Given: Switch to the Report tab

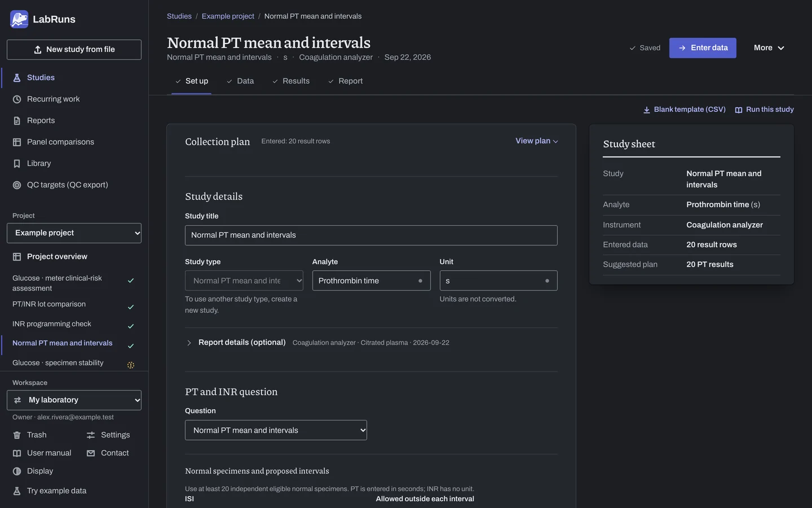Looking at the screenshot, I should click(x=345, y=81).
